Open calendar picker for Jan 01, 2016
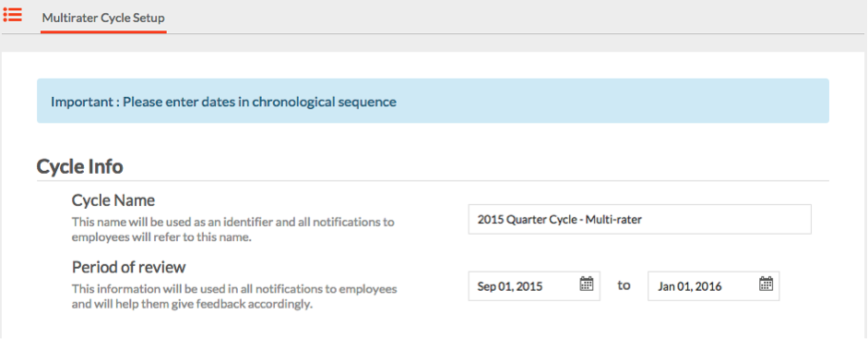 [x=766, y=284]
